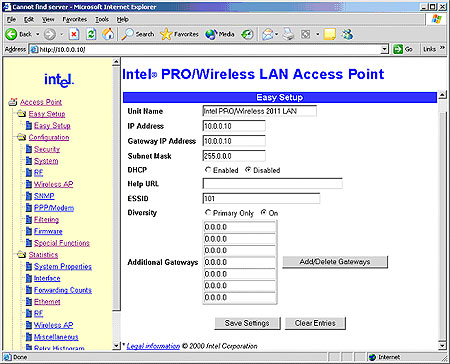Open the Address bar dropdown arrow
The width and height of the screenshot is (450, 364).
pyautogui.click(x=385, y=49)
